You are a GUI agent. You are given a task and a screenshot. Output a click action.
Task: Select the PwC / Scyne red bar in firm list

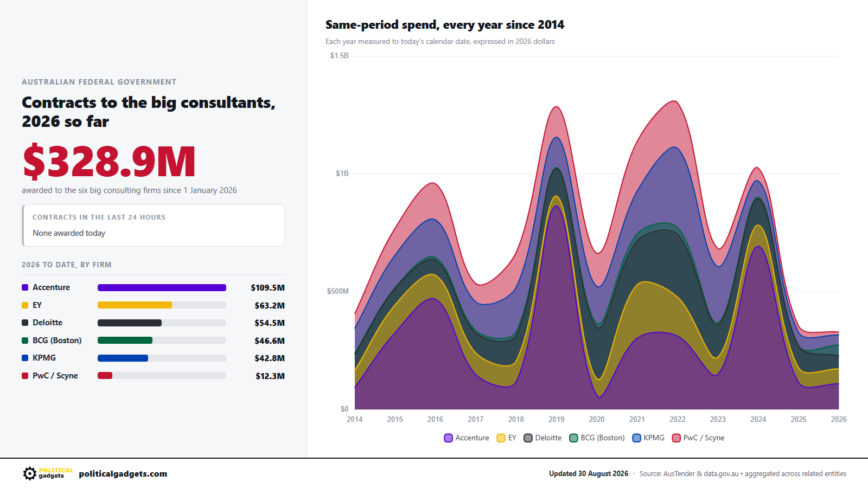(x=105, y=376)
